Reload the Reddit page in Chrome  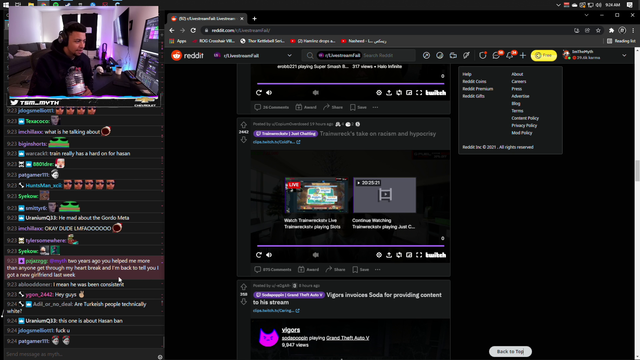193,30
